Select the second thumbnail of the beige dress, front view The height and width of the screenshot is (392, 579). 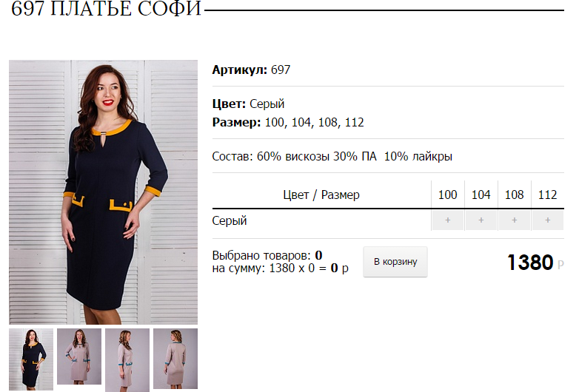click(x=79, y=356)
